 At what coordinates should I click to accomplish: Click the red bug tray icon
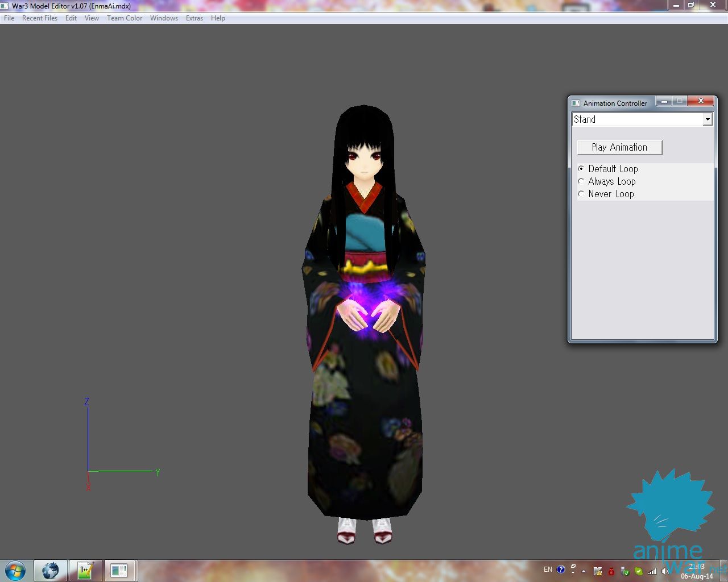coord(611,571)
